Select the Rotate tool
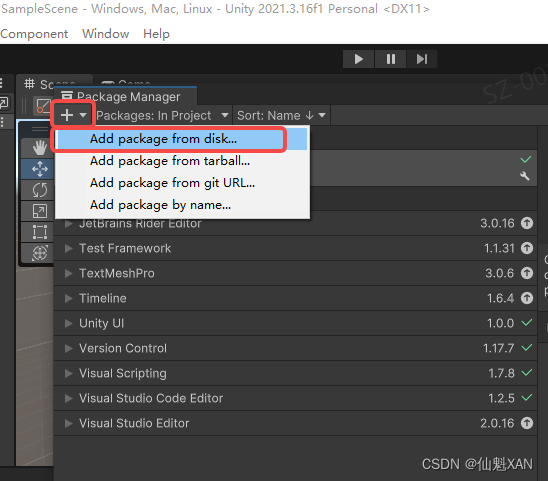Image resolution: width=548 pixels, height=481 pixels. click(39, 191)
